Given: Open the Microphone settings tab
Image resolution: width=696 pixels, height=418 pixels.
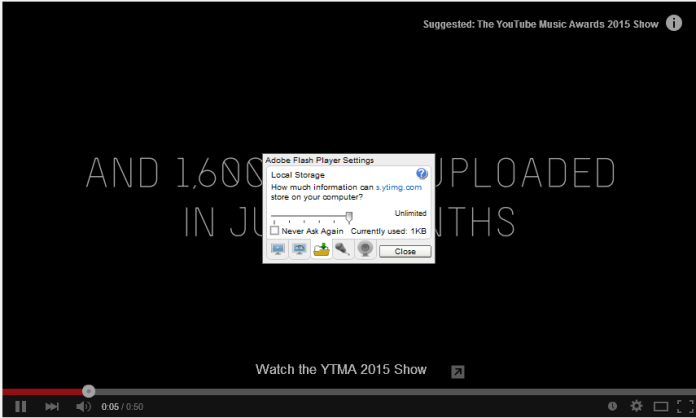Looking at the screenshot, I should tap(343, 249).
